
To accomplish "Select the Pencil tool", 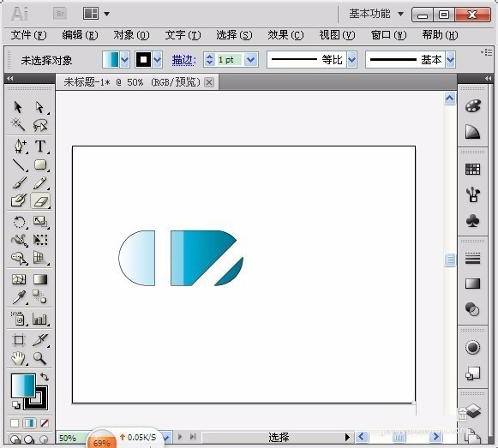I will click(x=40, y=182).
